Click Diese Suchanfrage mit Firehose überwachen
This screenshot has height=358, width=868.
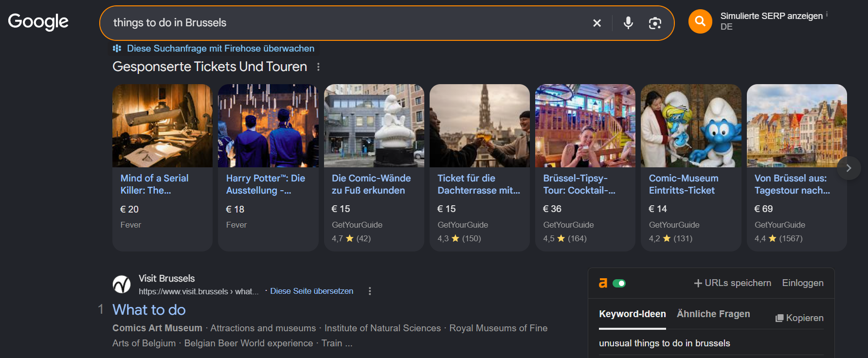pos(220,48)
